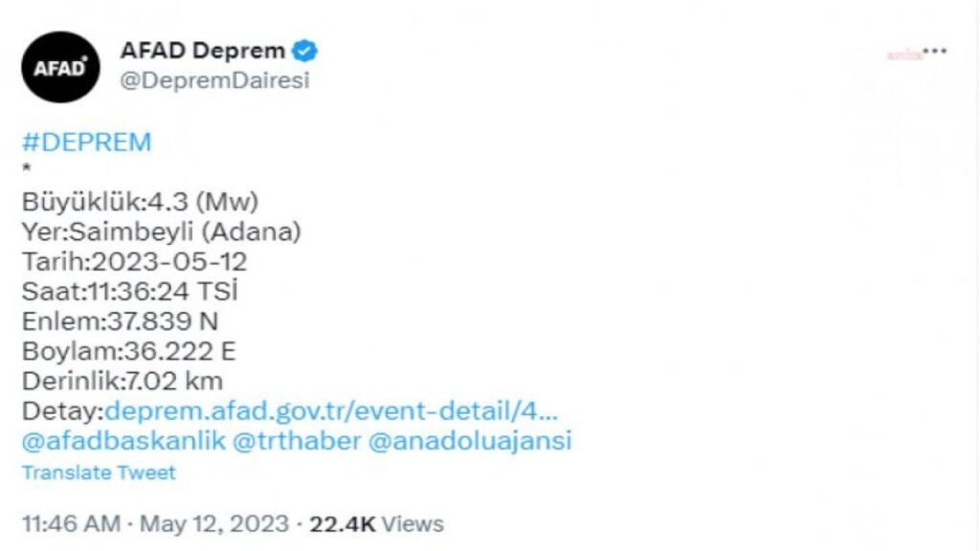Follow the deprem.afad.gov.tr event-detail link
The width and height of the screenshot is (980, 551).
coord(331,411)
